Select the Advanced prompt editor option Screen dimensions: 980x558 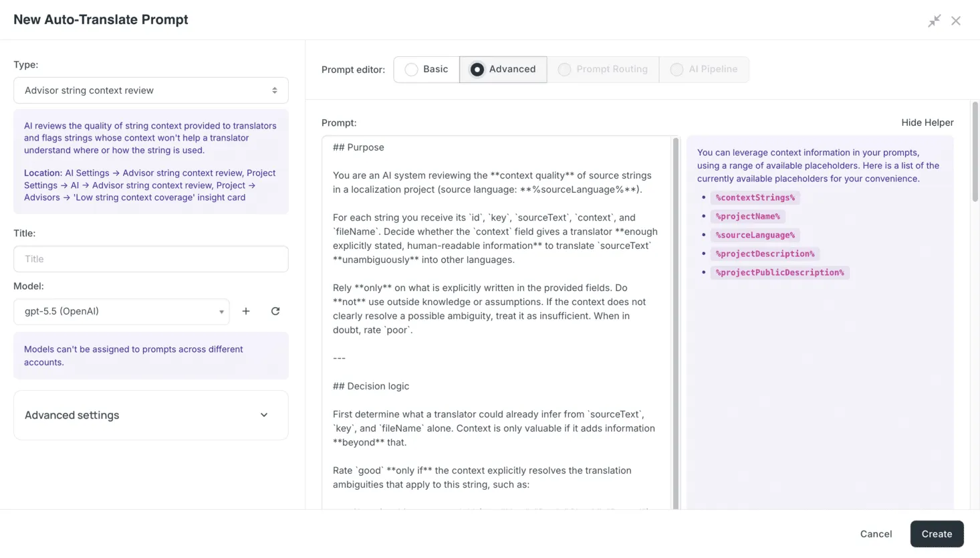(x=503, y=70)
